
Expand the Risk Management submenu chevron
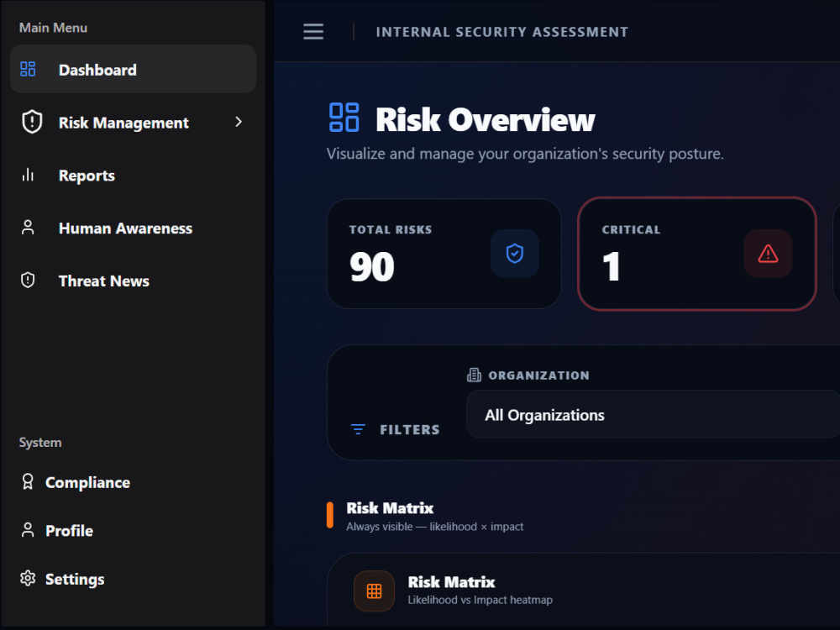[x=239, y=122]
